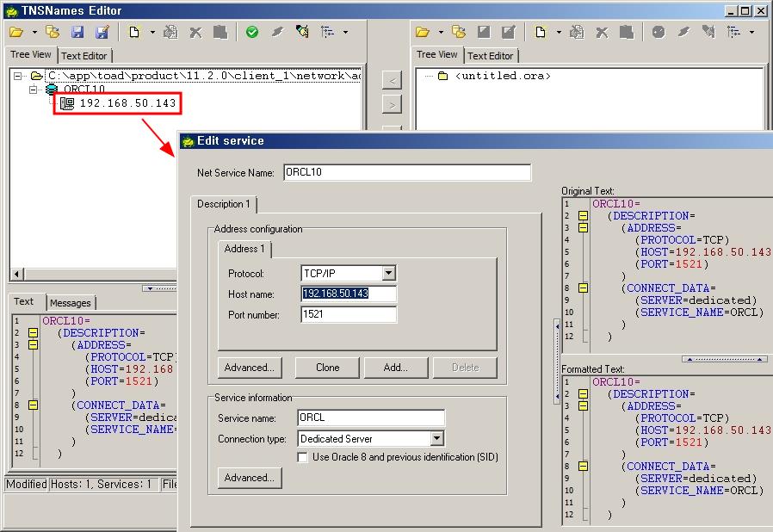This screenshot has height=532, width=773.
Task: Collapse the ADDRESS fold in Original Text
Action: pyautogui.click(x=583, y=228)
